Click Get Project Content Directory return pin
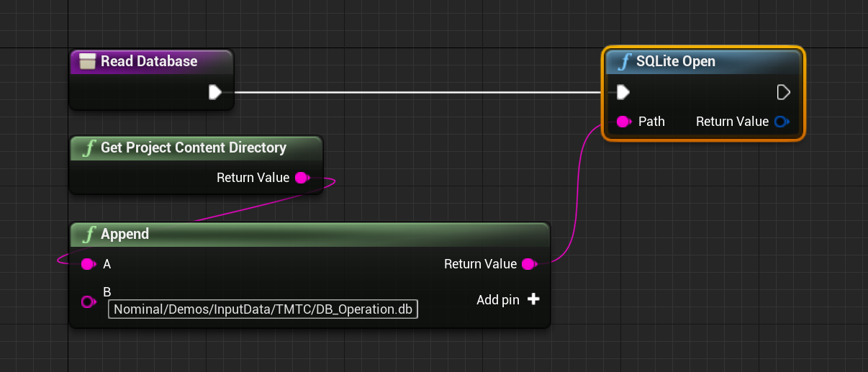The height and width of the screenshot is (372, 868). pos(302,178)
